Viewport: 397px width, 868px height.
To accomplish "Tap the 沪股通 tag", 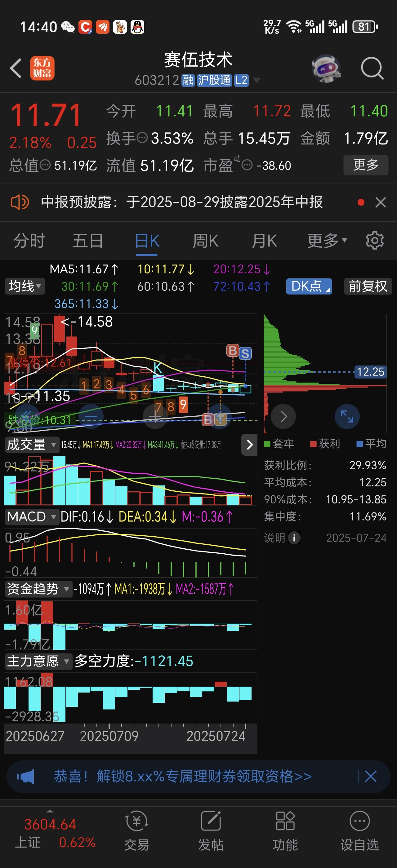I will click(x=214, y=80).
